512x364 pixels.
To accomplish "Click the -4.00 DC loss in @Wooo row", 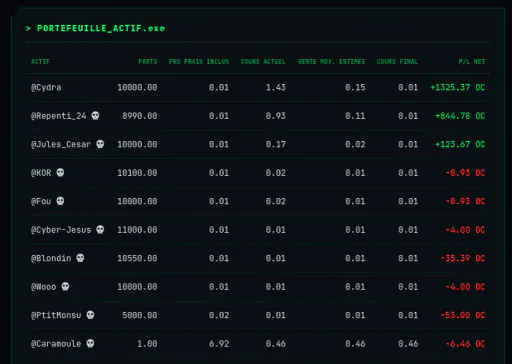I will pyautogui.click(x=465, y=287).
